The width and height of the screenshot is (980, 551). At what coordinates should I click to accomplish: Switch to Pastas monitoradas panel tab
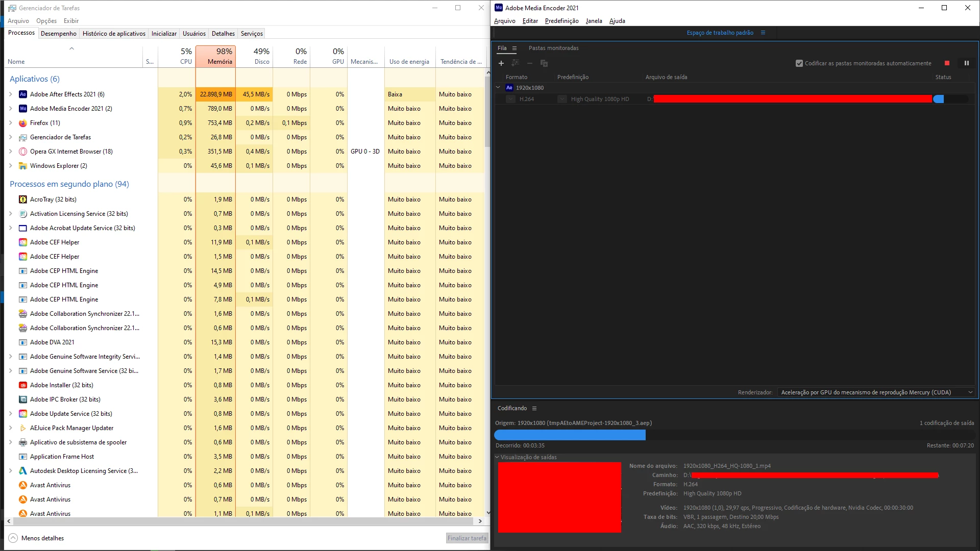click(x=553, y=48)
